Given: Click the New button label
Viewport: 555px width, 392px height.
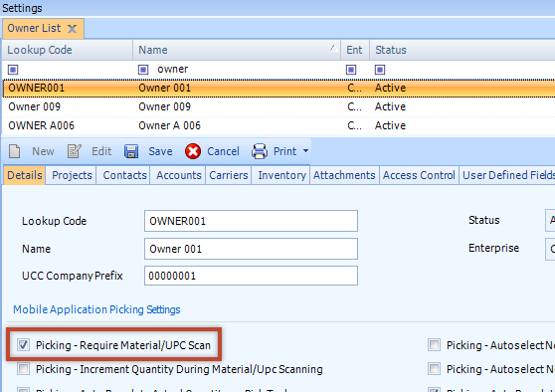Looking at the screenshot, I should (x=43, y=151).
